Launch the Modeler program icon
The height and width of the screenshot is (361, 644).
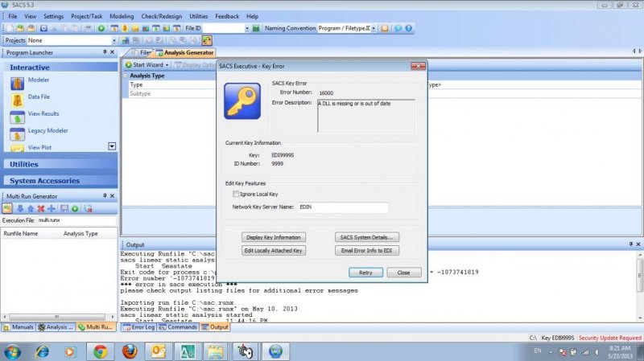(17, 84)
